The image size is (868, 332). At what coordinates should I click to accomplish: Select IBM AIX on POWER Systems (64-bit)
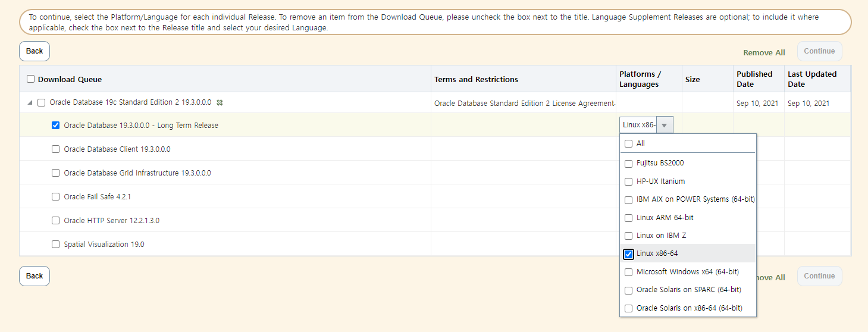pyautogui.click(x=628, y=200)
